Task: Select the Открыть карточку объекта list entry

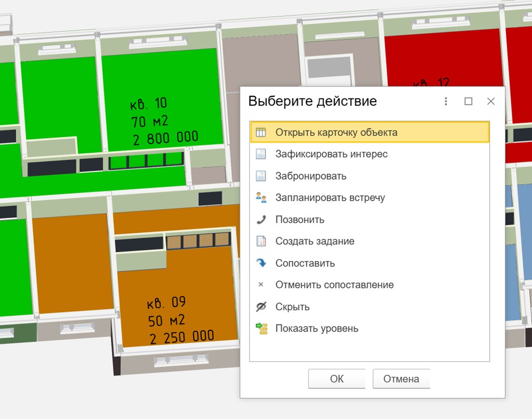Action: [336, 132]
